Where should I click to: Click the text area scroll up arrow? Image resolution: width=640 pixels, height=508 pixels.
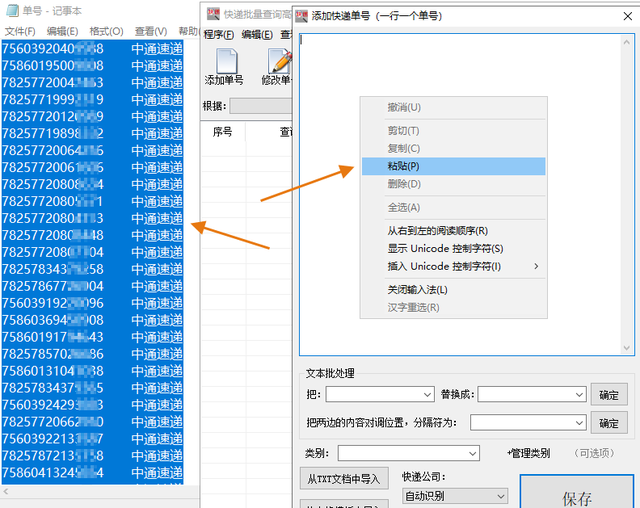pos(627,42)
